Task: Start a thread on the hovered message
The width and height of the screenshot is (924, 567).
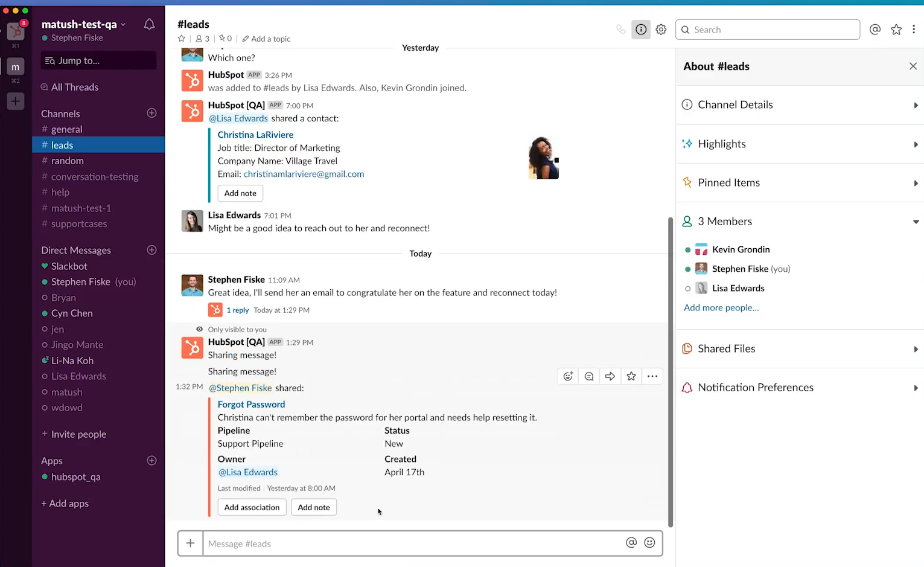Action: tap(589, 376)
